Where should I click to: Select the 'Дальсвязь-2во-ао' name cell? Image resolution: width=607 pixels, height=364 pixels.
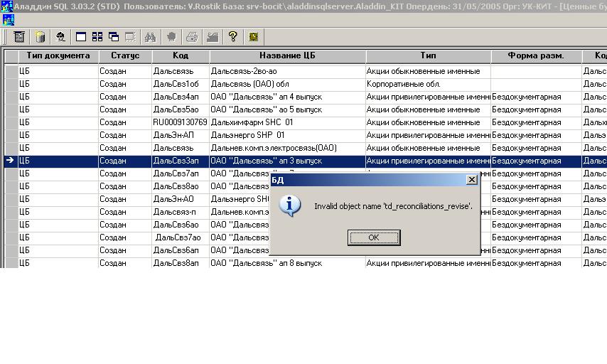point(287,71)
